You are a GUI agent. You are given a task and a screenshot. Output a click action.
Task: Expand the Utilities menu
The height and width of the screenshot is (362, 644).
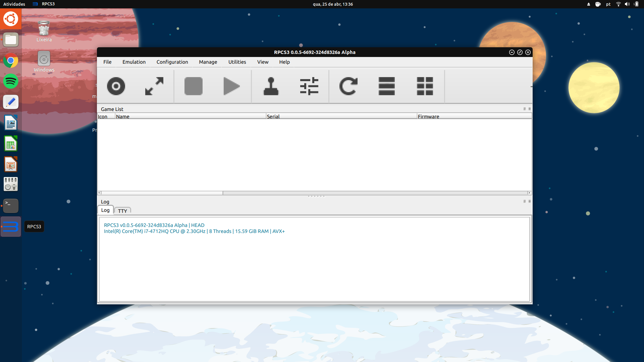coord(237,62)
